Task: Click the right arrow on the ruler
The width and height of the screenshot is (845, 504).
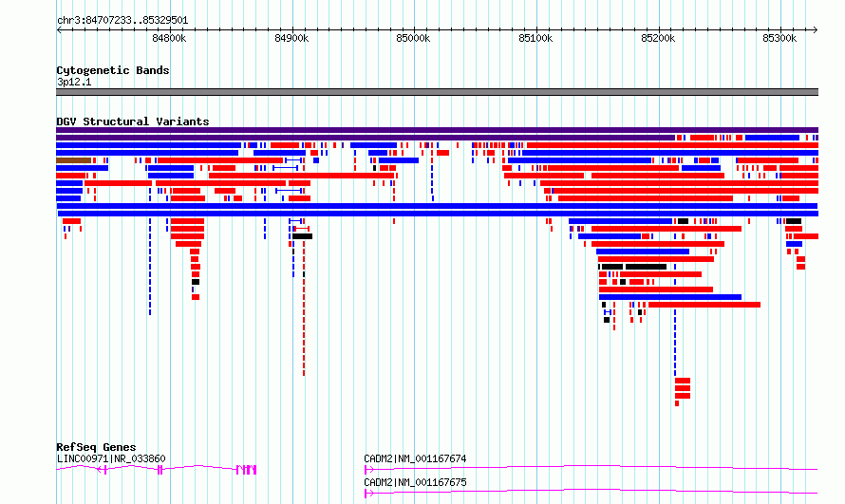Action: (x=816, y=30)
